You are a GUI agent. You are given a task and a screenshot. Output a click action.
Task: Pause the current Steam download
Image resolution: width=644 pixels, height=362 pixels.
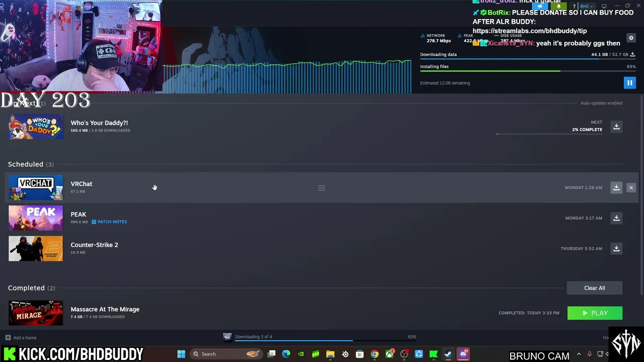click(x=629, y=82)
